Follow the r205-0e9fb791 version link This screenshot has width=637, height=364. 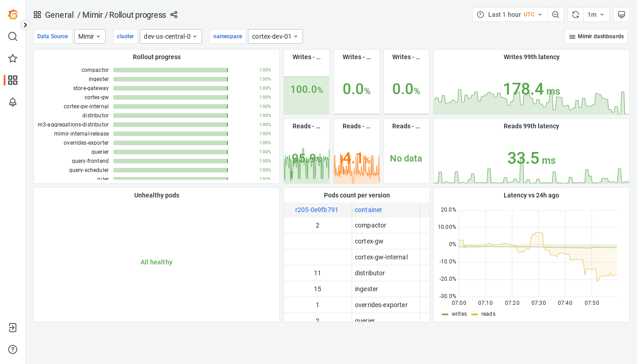point(317,210)
